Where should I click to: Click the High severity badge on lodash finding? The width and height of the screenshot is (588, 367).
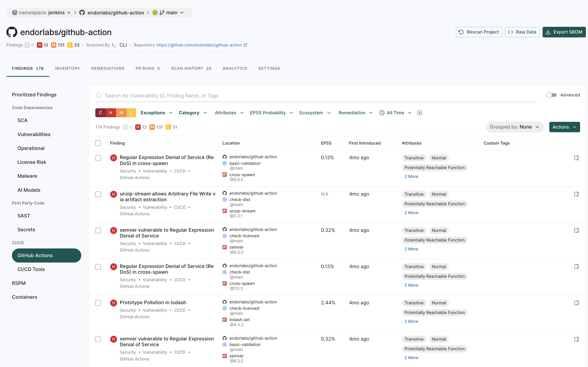pos(113,303)
